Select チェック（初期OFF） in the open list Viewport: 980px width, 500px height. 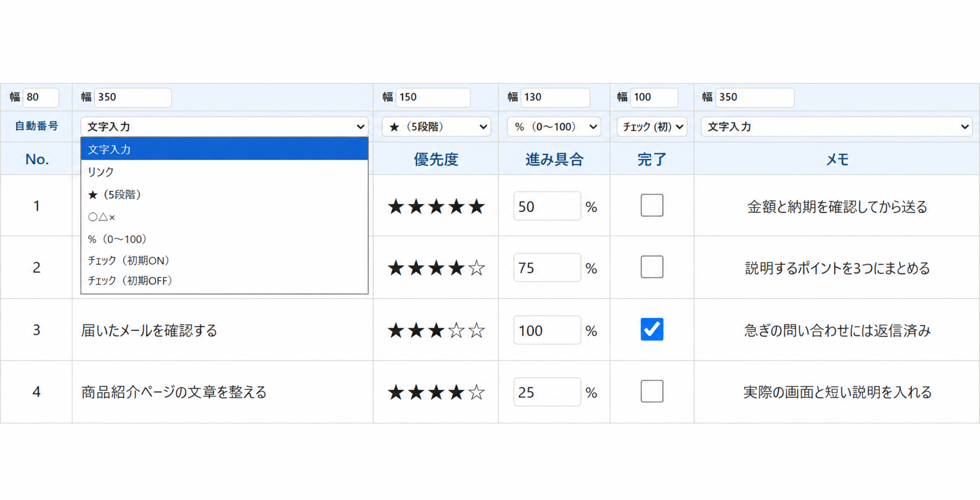[224, 281]
